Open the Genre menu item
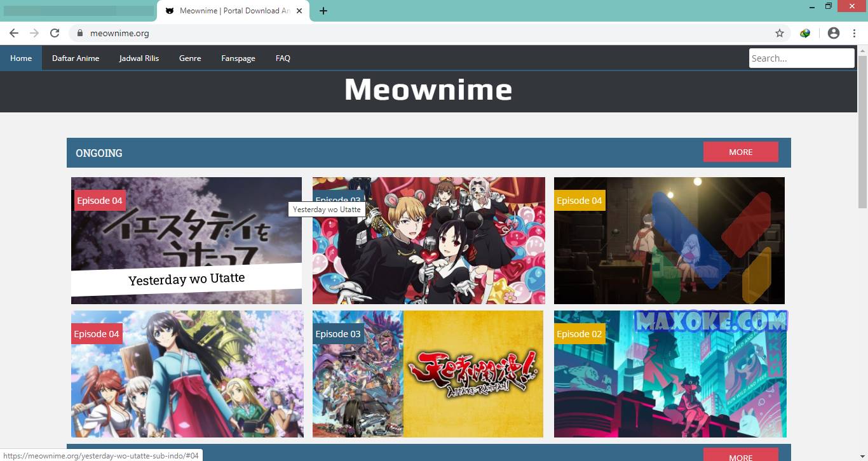The width and height of the screenshot is (868, 461). point(190,58)
